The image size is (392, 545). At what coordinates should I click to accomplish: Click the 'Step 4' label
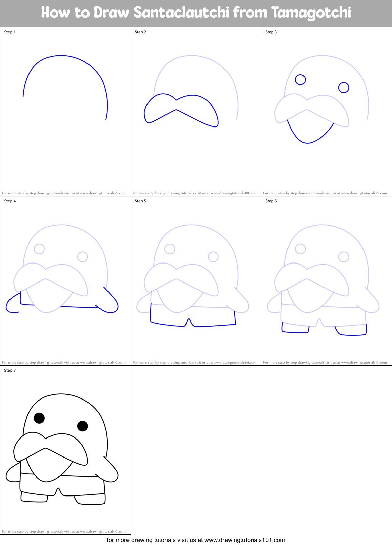10,201
